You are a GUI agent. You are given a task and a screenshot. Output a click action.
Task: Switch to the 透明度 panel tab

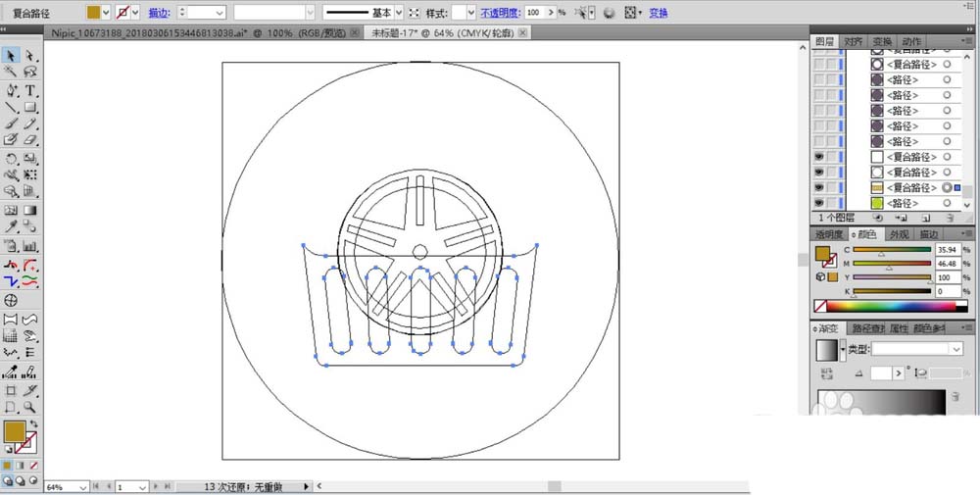[x=830, y=234]
